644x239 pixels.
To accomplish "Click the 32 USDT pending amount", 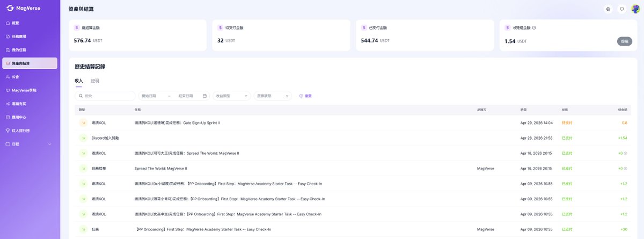I will coord(226,40).
